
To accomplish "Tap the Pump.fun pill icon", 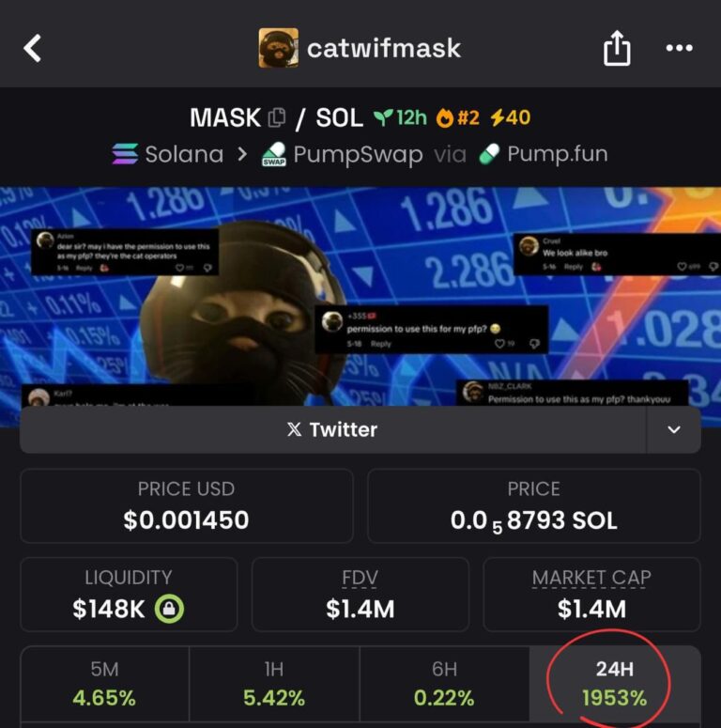I will point(489,154).
